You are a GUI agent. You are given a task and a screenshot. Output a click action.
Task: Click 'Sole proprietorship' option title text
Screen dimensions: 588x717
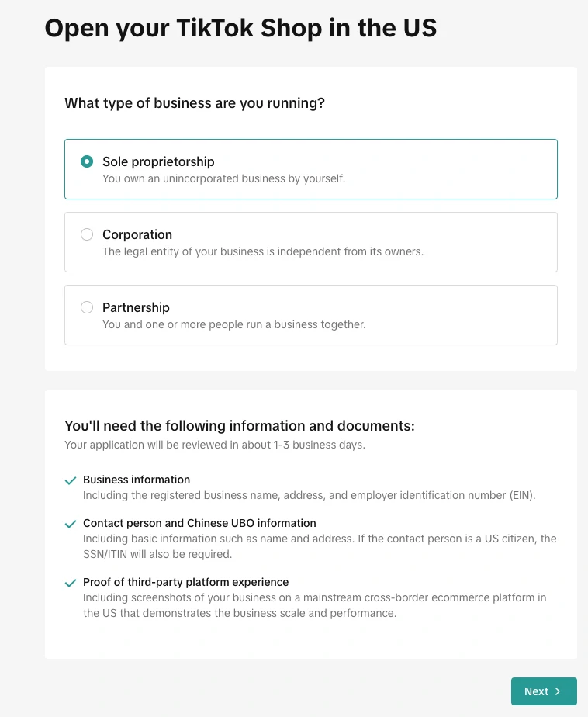tap(158, 161)
